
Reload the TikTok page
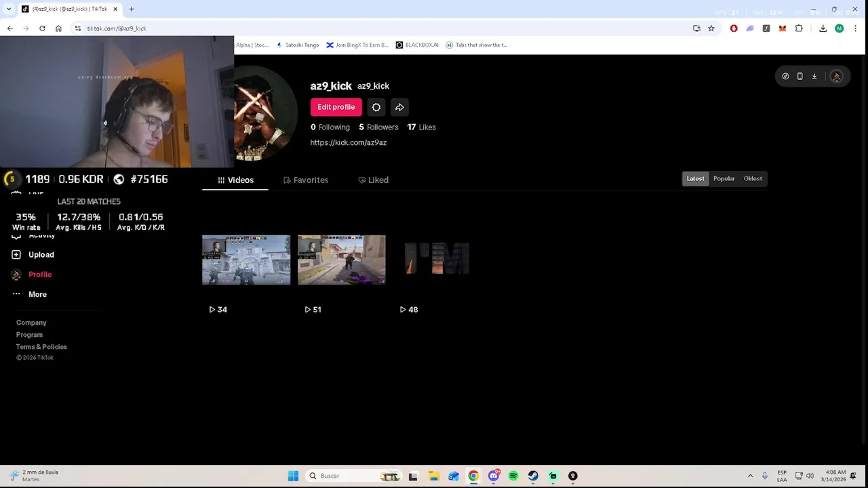pos(42,28)
